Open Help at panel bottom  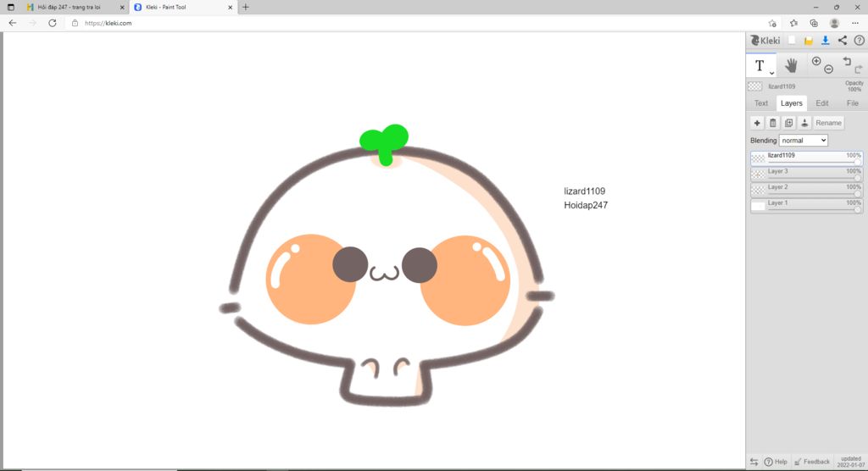[776, 462]
